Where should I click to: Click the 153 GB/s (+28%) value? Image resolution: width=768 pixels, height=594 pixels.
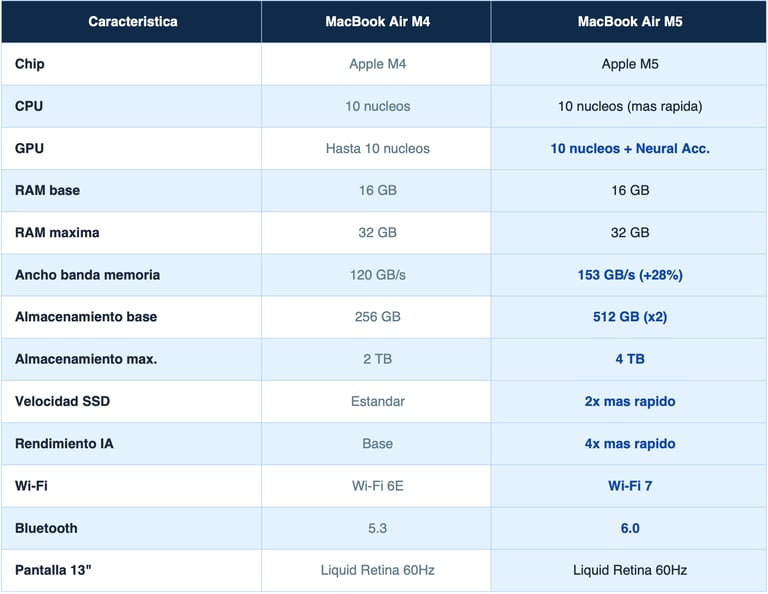[x=630, y=275]
